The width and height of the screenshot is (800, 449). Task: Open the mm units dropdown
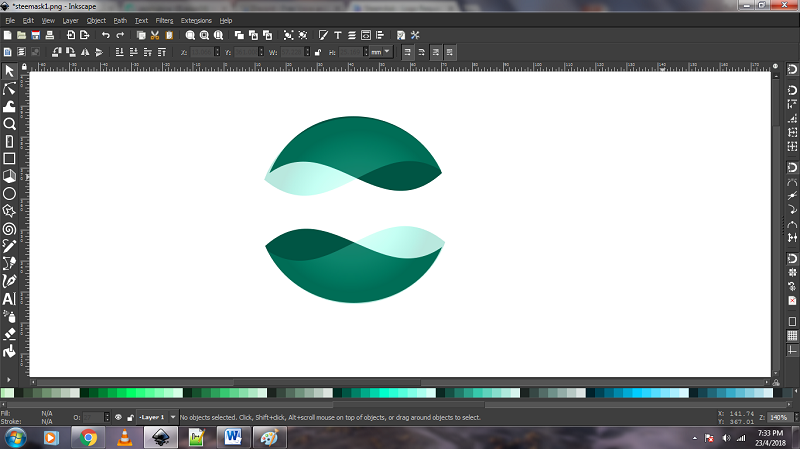(381, 52)
